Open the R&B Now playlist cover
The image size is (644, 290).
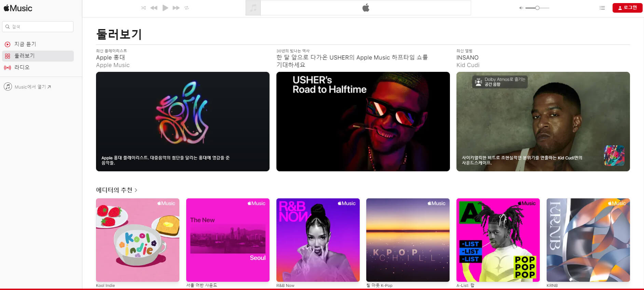point(318,240)
